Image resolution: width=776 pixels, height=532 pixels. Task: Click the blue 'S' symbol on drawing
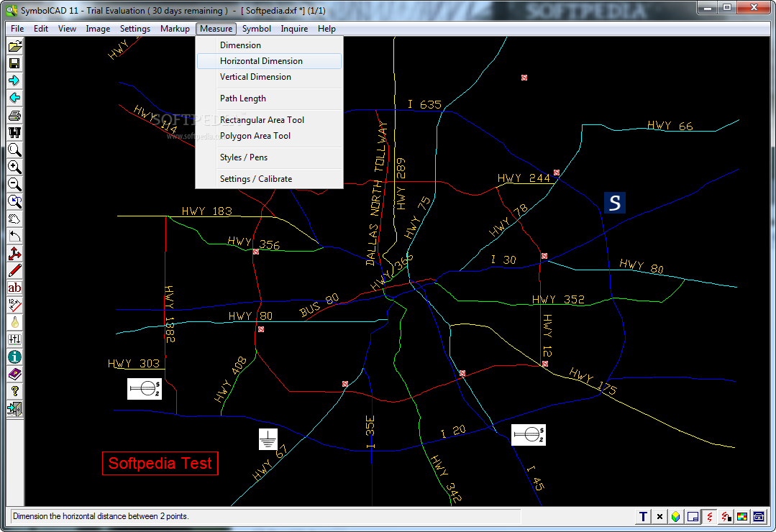point(615,203)
